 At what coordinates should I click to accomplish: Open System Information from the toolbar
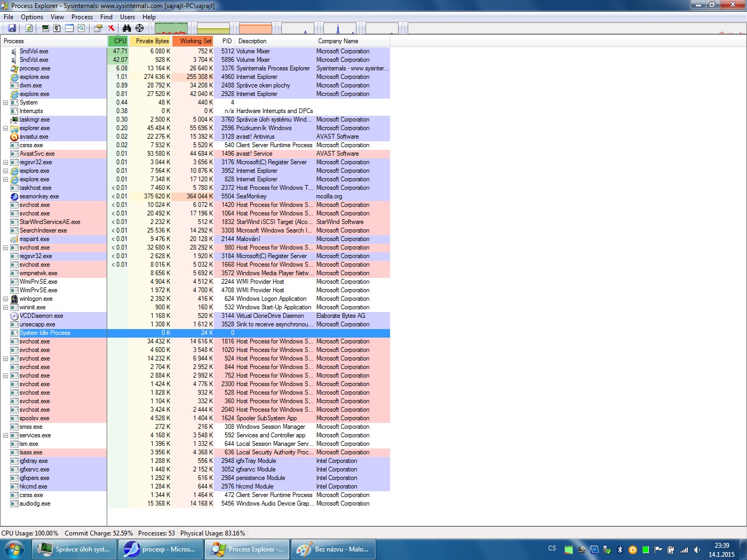coord(45,28)
